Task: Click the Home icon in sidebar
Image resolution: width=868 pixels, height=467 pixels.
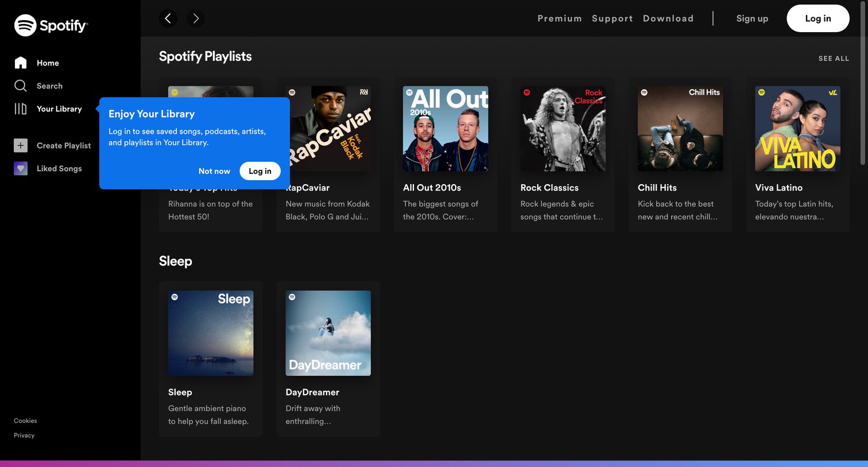Action: pyautogui.click(x=21, y=63)
